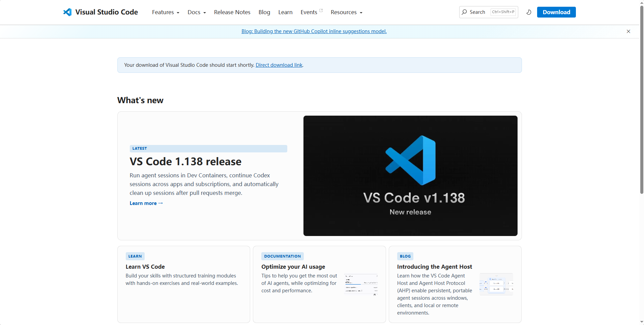Click the Direct download link
Viewport: 644px width, 325px height.
(x=279, y=65)
